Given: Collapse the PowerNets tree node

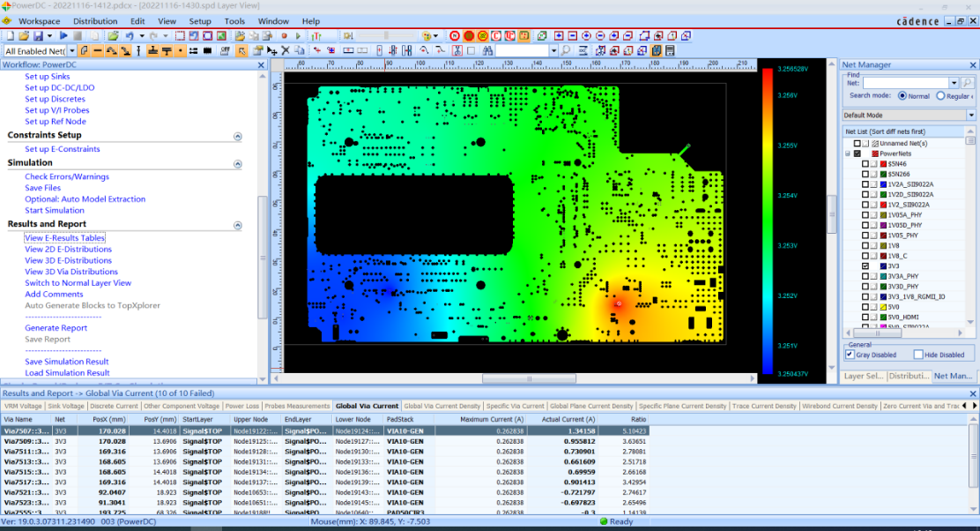Looking at the screenshot, I should [848, 153].
